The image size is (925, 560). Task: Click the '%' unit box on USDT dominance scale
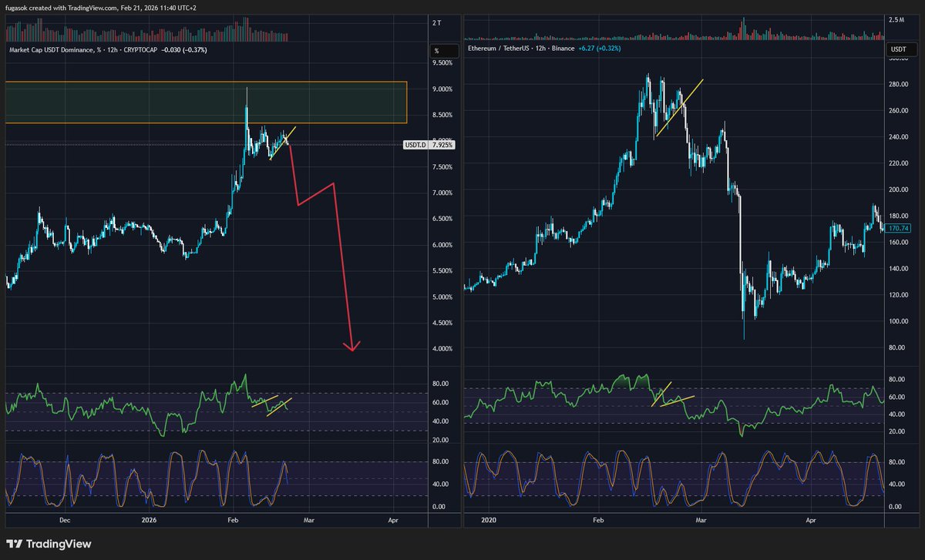click(x=442, y=51)
